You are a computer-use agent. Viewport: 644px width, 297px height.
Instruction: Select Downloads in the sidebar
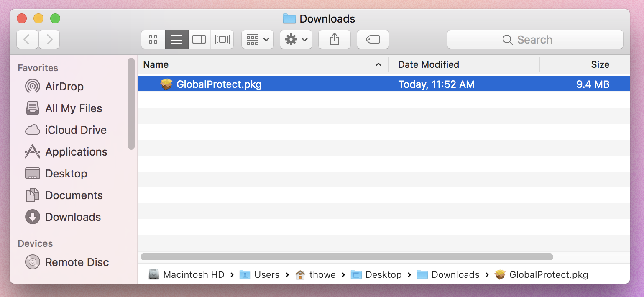[73, 217]
